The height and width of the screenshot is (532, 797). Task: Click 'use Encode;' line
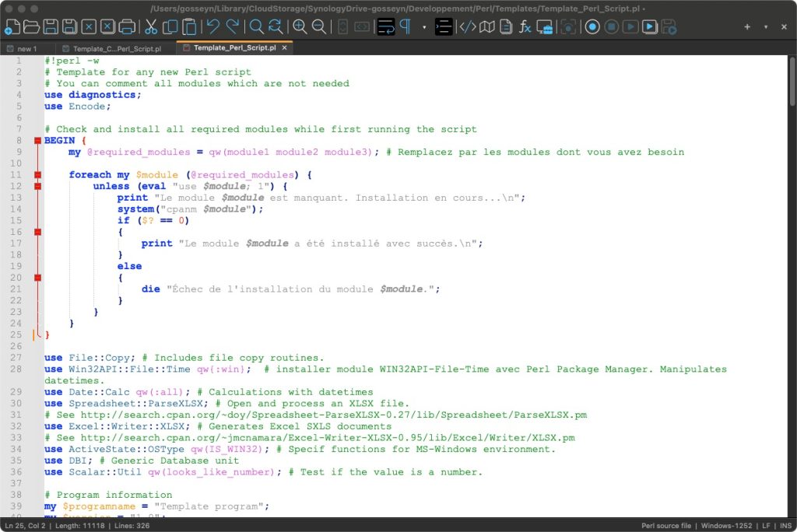pos(78,107)
